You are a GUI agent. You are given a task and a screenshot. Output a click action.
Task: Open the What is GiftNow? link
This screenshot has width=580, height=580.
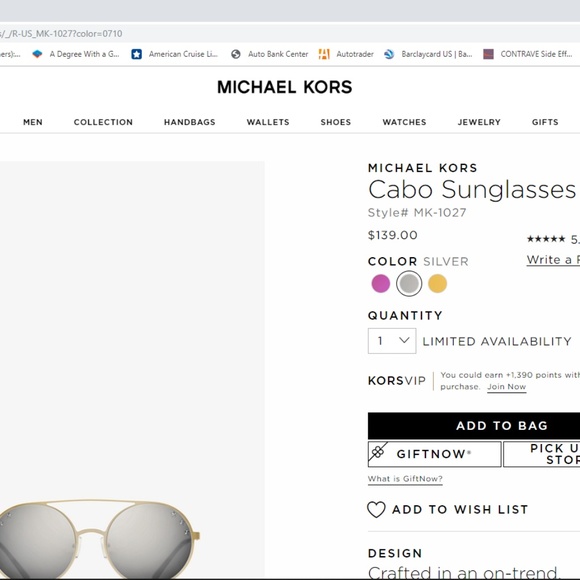pos(405,479)
